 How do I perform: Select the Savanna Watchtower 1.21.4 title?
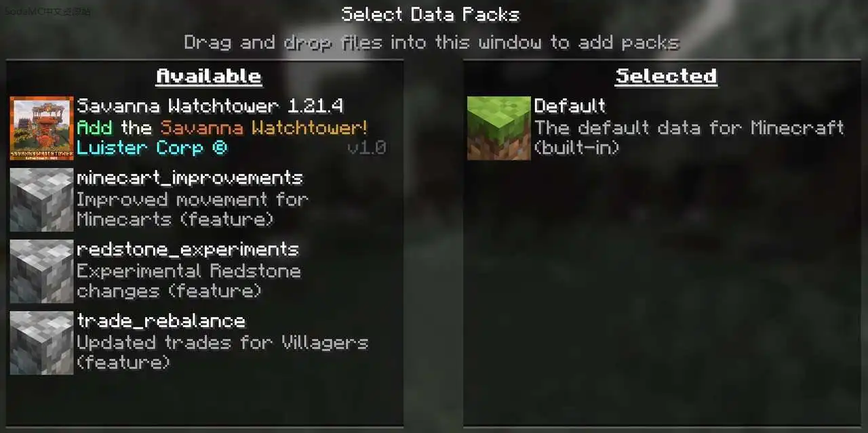[x=210, y=106]
